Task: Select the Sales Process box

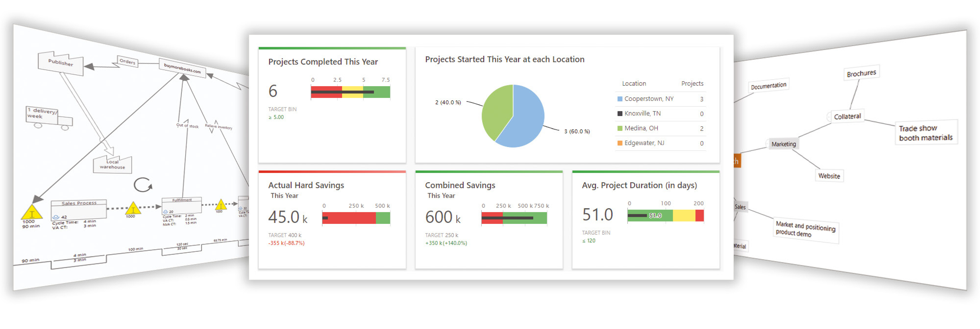Action: (79, 210)
